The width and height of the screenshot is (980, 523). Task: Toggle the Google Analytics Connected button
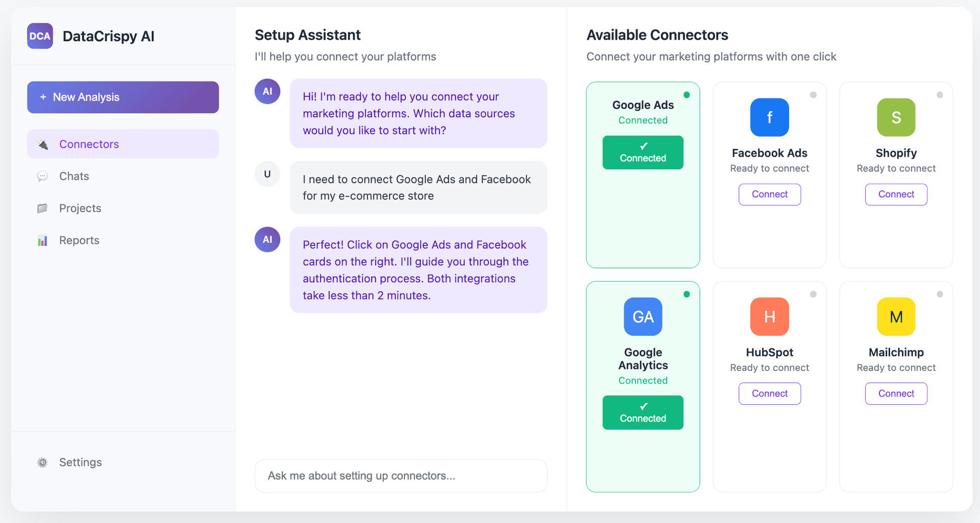(643, 413)
